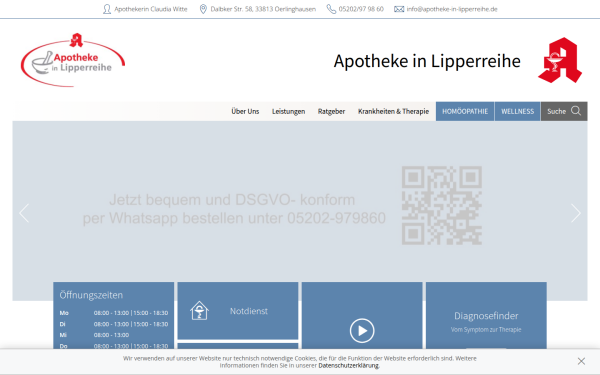
Task: Open the Datenschutzerklärung link
Action: [349, 365]
